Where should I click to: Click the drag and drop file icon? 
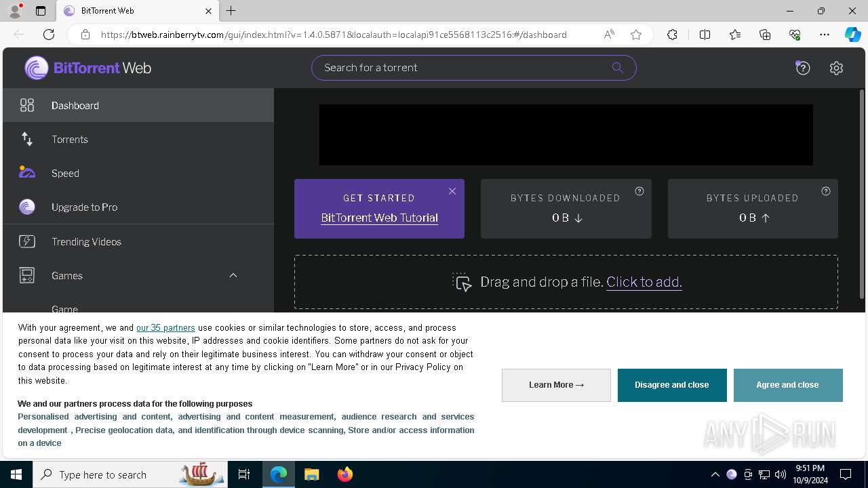462,282
